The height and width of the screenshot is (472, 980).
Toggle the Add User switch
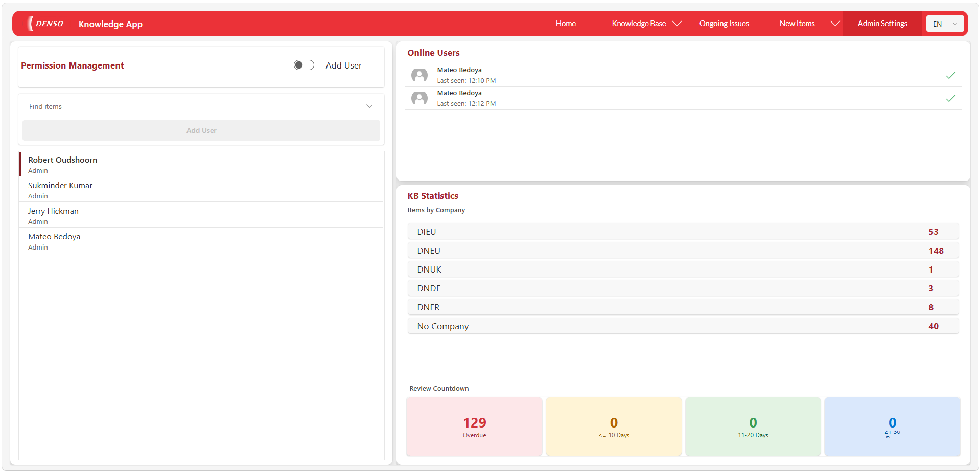coord(304,65)
